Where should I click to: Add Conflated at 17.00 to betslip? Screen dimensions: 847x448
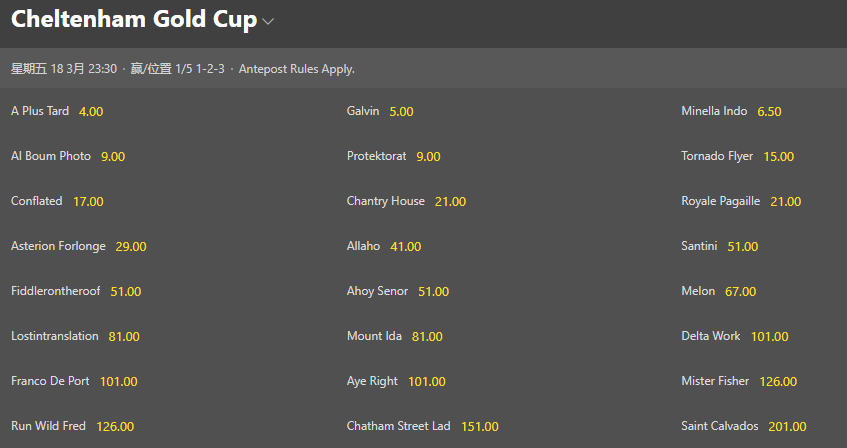88,201
